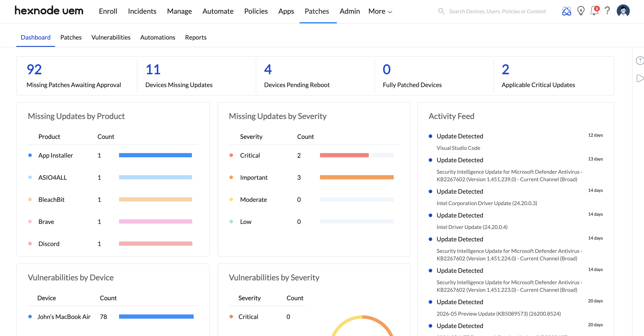The height and width of the screenshot is (336, 644).
Task: Click the Activity Feed heading
Action: click(x=451, y=116)
